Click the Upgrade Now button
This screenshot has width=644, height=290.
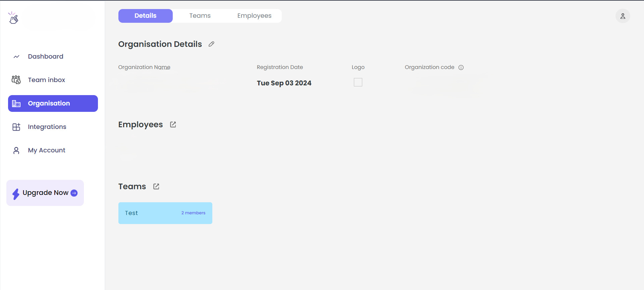point(45,193)
